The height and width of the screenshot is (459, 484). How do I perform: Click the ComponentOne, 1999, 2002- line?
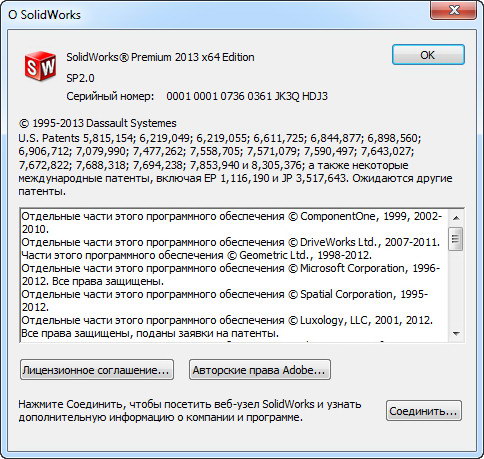tap(232, 216)
